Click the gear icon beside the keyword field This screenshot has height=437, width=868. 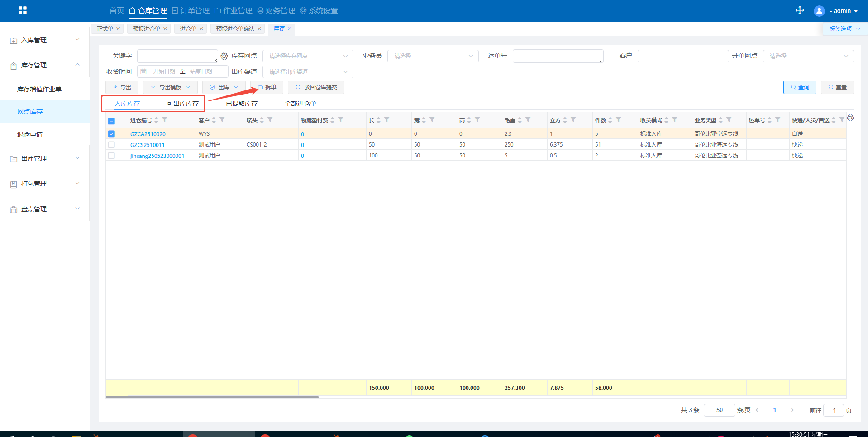coord(224,56)
